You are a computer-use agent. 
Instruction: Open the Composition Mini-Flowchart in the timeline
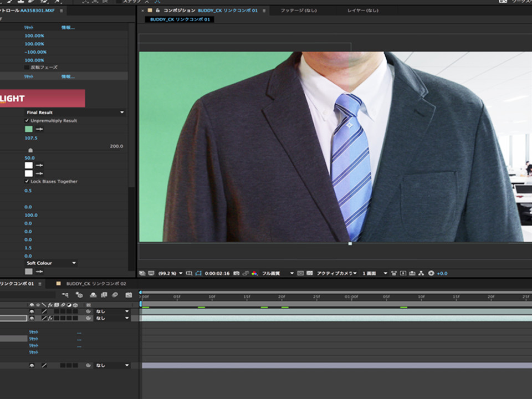coord(65,295)
